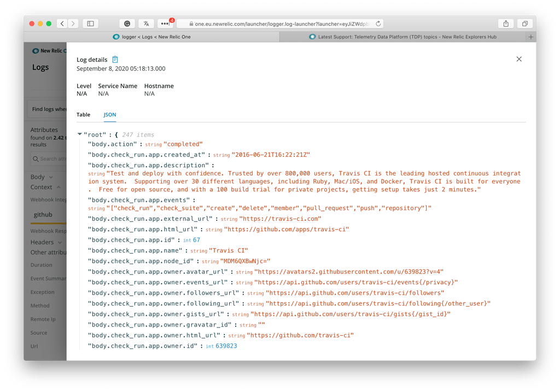Switch to Latest Support Explorers Hub tab
This screenshot has width=560, height=392.
402,37
